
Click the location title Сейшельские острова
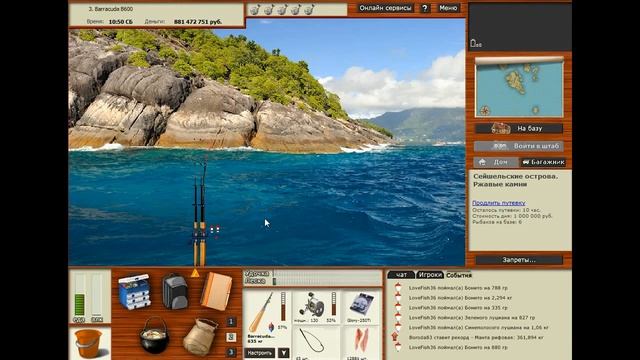pyautogui.click(x=516, y=176)
